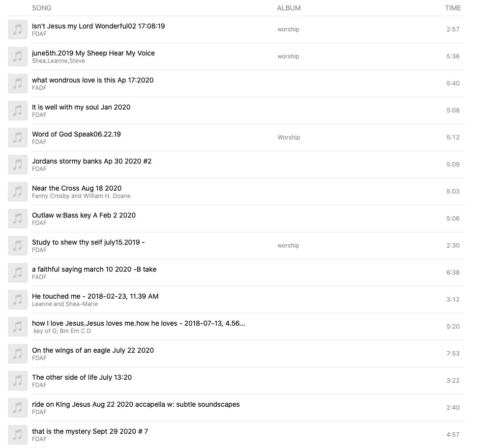Sort list by SONG column header
The image size is (477, 448).
pos(42,8)
